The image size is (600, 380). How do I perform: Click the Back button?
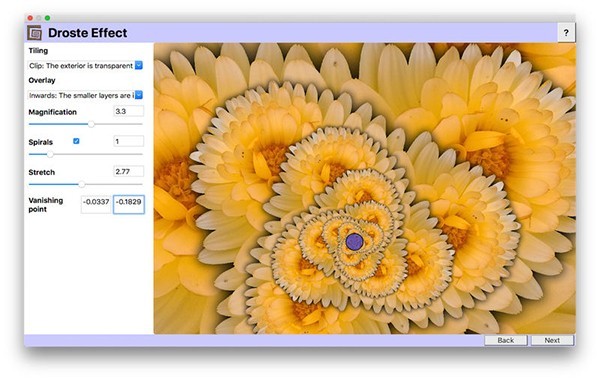click(x=505, y=340)
